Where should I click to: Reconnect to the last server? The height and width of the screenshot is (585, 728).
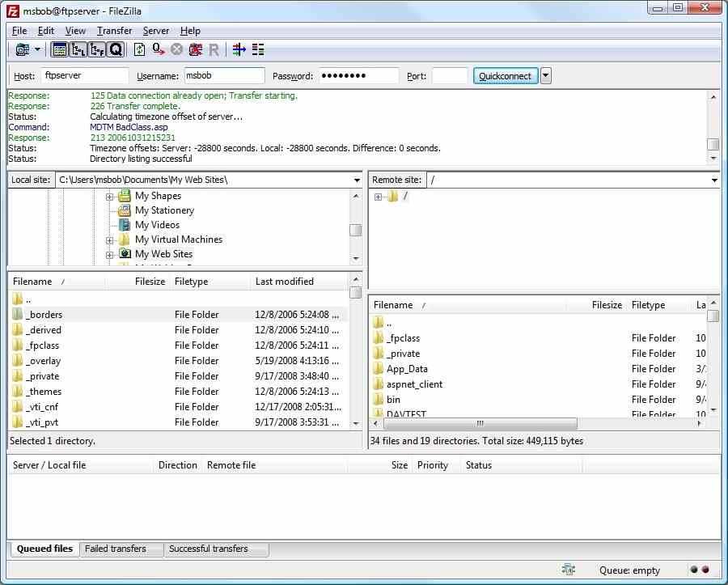(x=214, y=49)
